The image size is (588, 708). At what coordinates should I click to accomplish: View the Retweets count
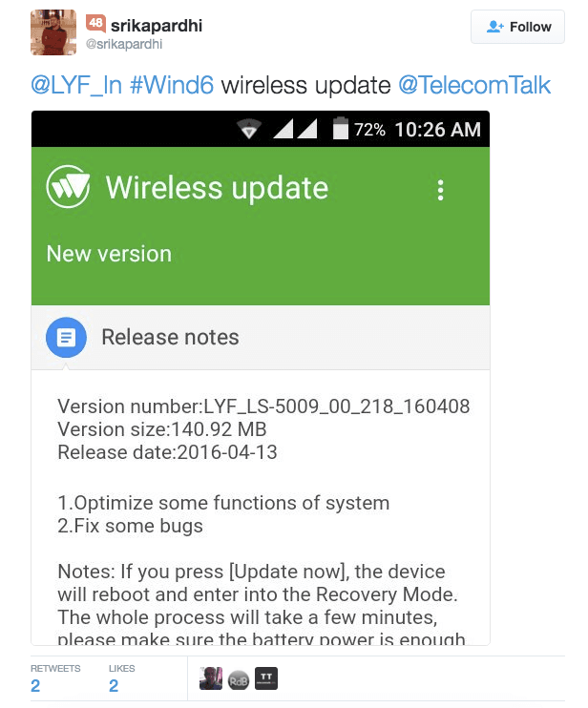35,686
